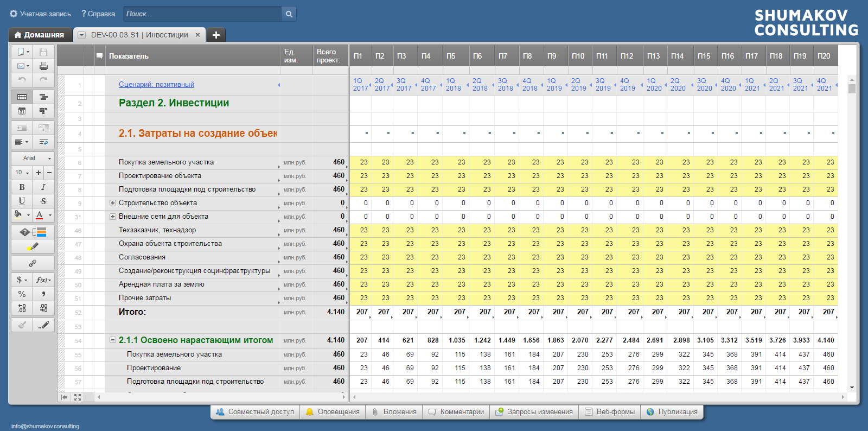Screen dimensions: 868x431
Task: Open the Комментарии tab at the bottom
Action: pos(456,412)
